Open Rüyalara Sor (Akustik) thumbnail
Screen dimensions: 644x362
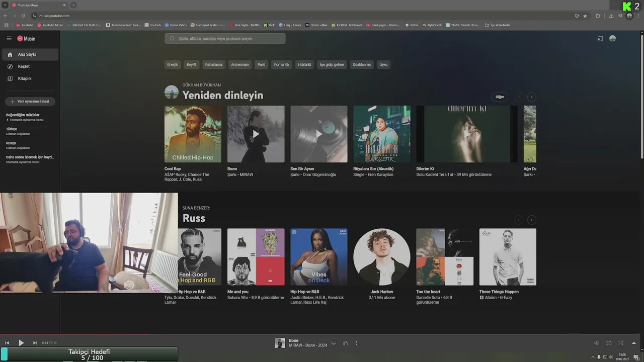point(382,134)
